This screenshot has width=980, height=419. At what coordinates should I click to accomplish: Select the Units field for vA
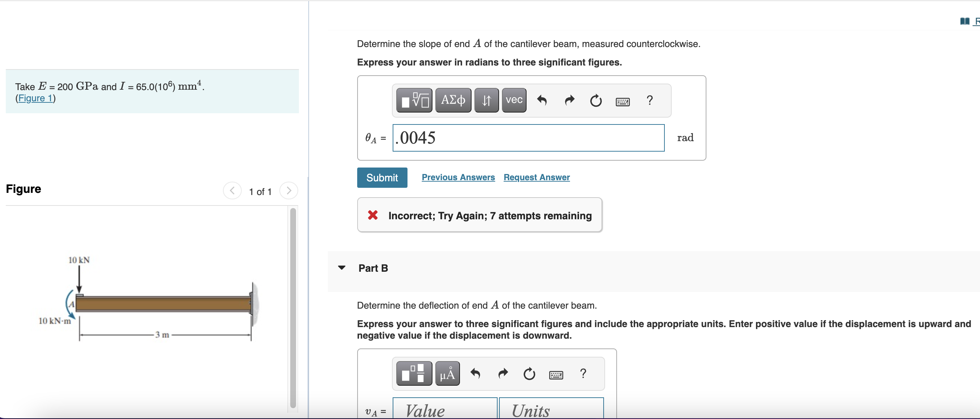point(552,410)
